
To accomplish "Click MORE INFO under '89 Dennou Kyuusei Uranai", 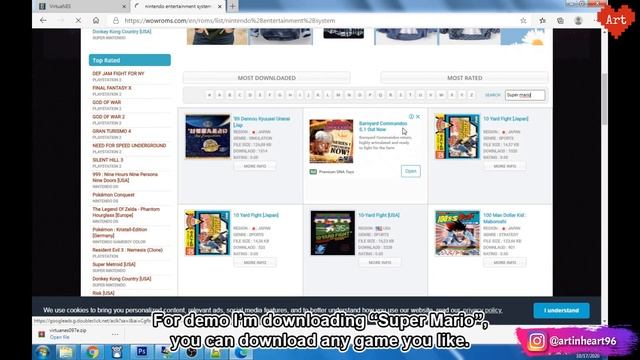I will [x=255, y=166].
